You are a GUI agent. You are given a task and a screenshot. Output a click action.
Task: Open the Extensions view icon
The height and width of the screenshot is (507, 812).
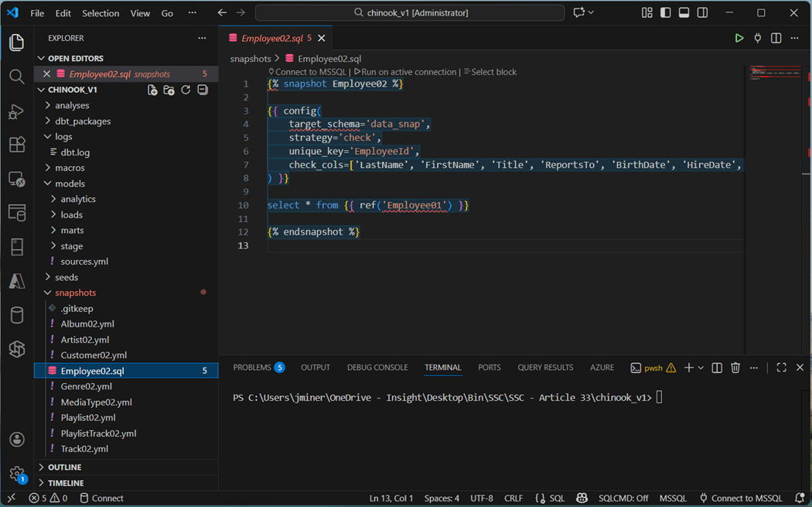[x=16, y=145]
